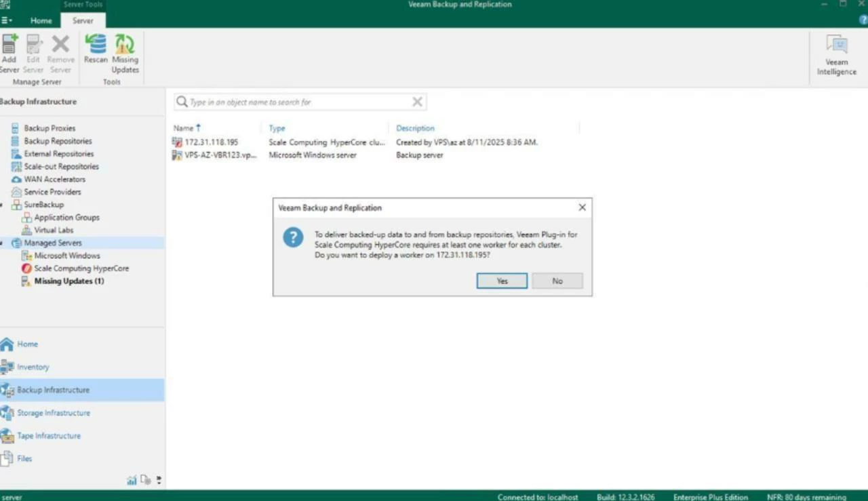This screenshot has height=501, width=868.
Task: Close the Veeam Backup and Replication dialog
Action: point(582,207)
